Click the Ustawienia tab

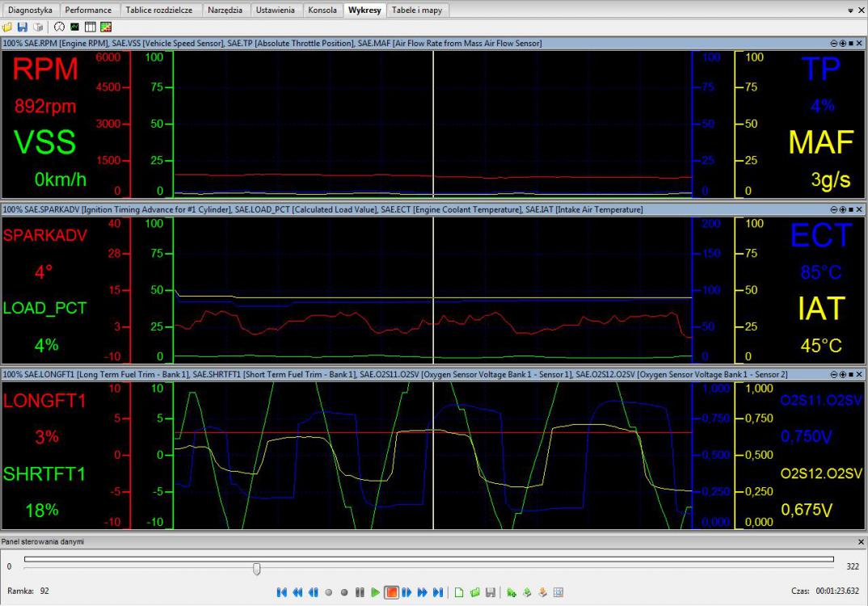pyautogui.click(x=275, y=10)
